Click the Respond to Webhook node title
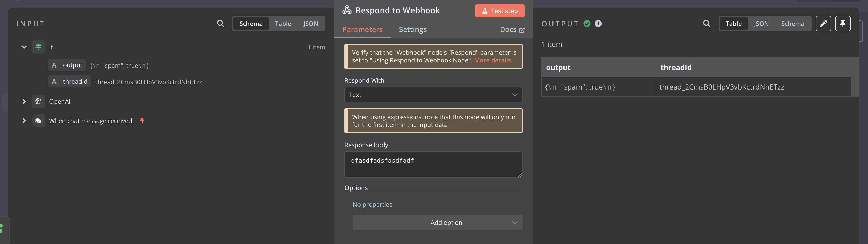868x244 pixels. click(x=398, y=10)
